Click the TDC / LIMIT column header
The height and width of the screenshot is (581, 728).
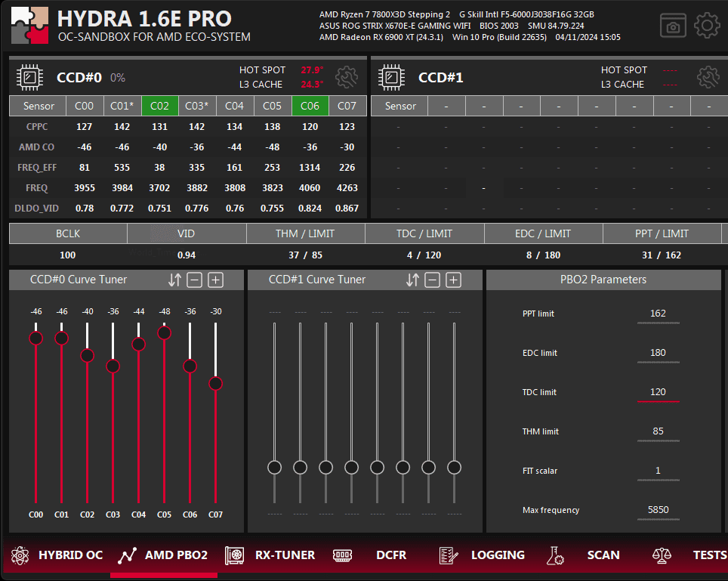tap(424, 233)
